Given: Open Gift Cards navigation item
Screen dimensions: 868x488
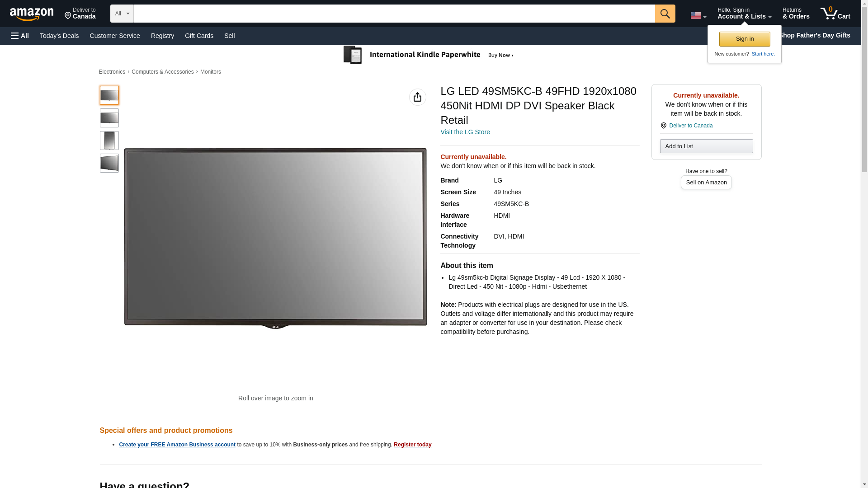Looking at the screenshot, I should point(199,36).
